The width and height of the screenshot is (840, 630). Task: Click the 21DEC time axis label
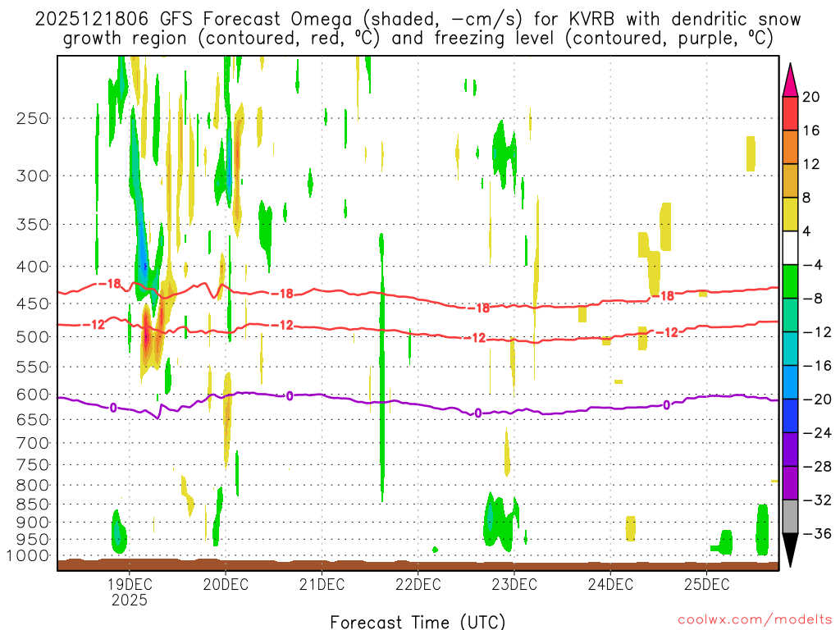pyautogui.click(x=322, y=584)
